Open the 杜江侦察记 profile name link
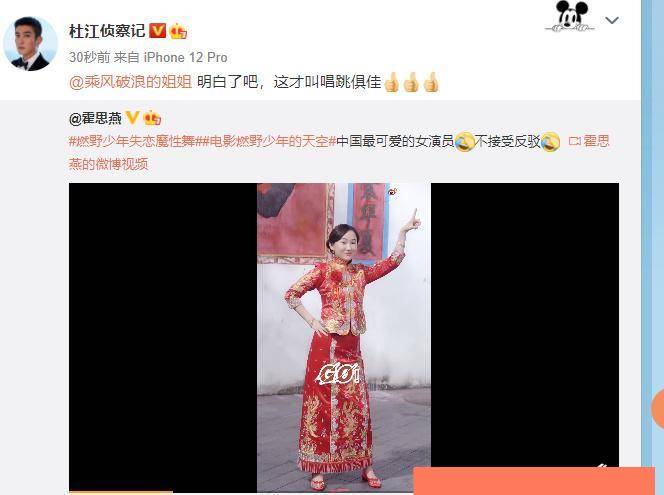664x495 pixels. tap(107, 31)
